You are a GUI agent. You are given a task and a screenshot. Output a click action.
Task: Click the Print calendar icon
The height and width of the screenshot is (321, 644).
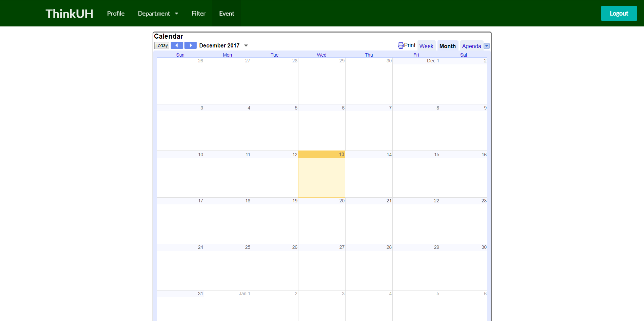pyautogui.click(x=401, y=45)
